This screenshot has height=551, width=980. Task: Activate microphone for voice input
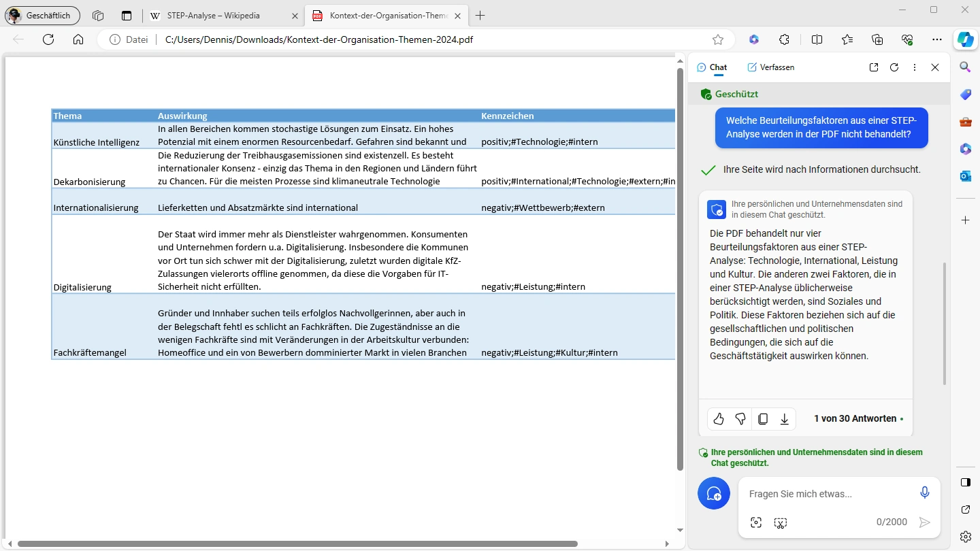924,492
